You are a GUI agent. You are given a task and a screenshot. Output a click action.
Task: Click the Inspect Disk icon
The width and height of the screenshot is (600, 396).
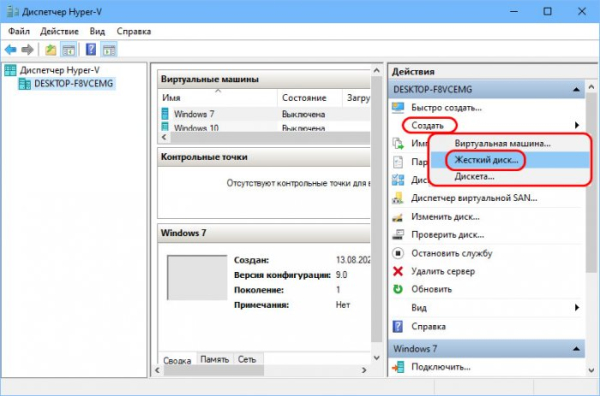(398, 235)
